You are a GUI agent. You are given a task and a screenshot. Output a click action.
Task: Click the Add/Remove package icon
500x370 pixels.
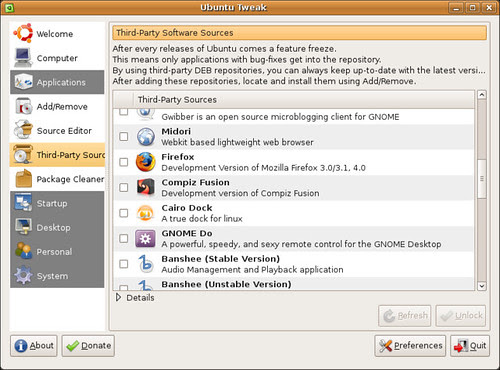click(23, 106)
